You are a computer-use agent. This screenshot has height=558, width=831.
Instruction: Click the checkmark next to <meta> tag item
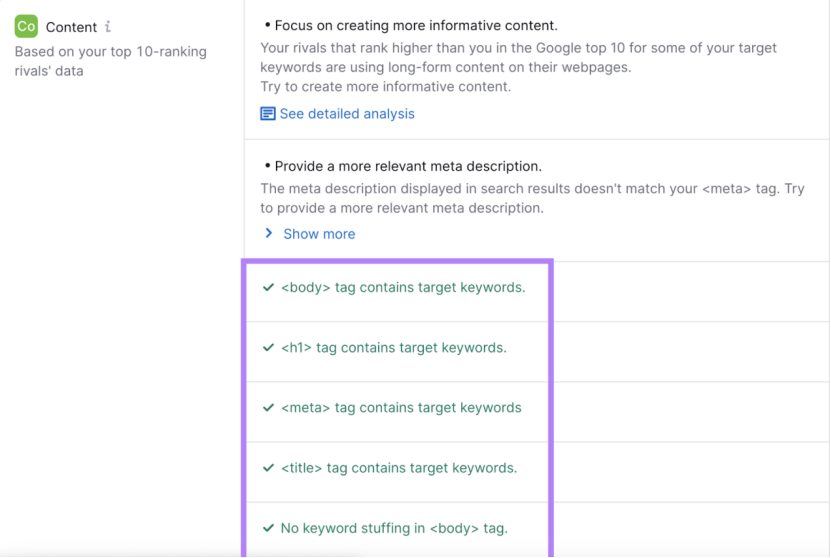point(268,408)
